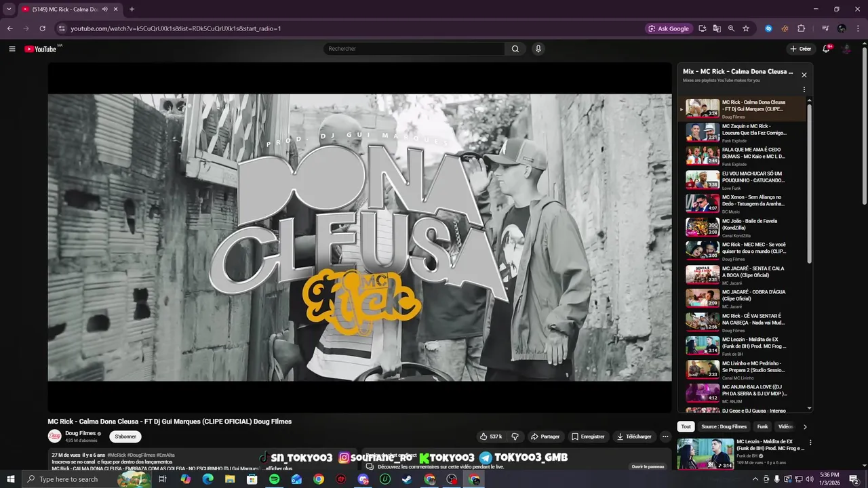
Task: Play MC JACARÉ - COBRA D'ÁGUA item
Action: coord(743,298)
